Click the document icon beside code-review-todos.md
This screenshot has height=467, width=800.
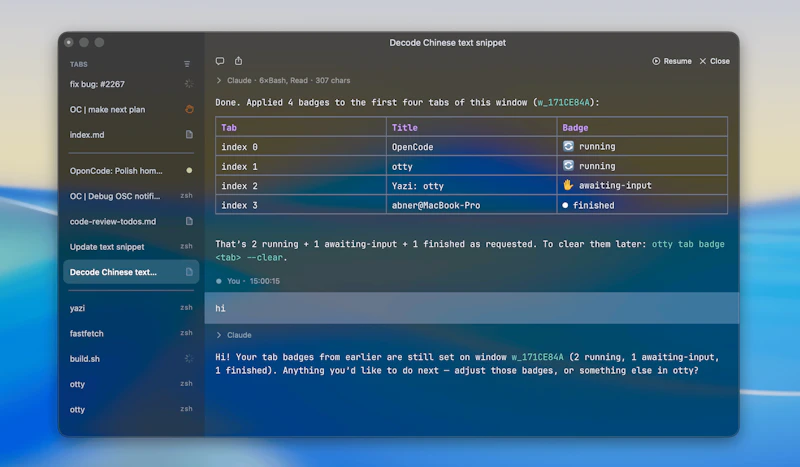(x=189, y=221)
